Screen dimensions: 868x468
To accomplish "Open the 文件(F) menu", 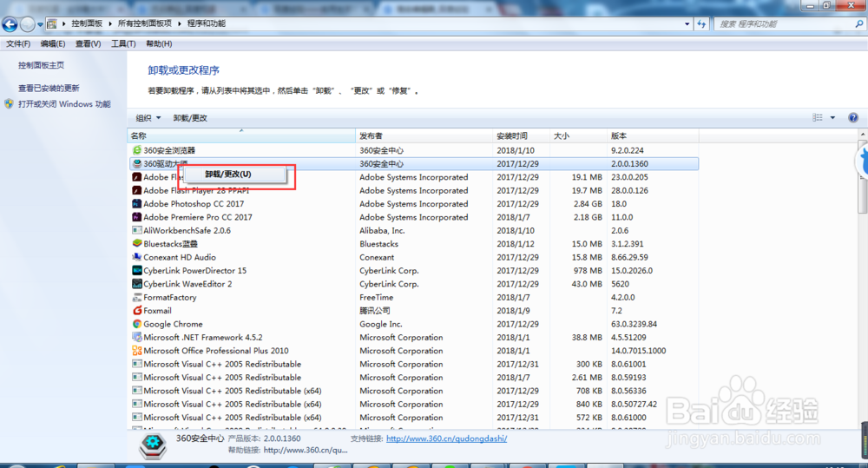I will point(18,43).
